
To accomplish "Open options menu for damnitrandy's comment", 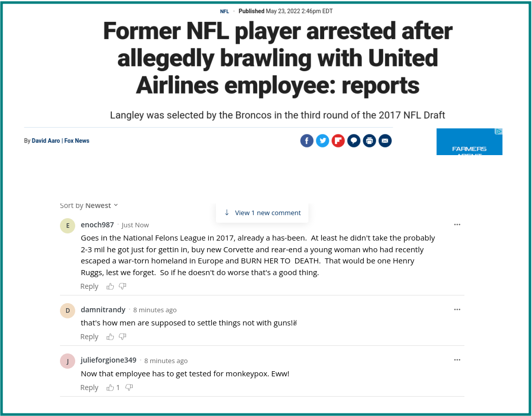I will coord(457,309).
